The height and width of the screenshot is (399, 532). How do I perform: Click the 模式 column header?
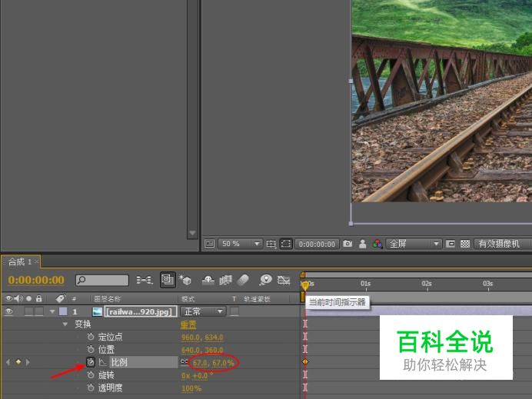(188, 299)
